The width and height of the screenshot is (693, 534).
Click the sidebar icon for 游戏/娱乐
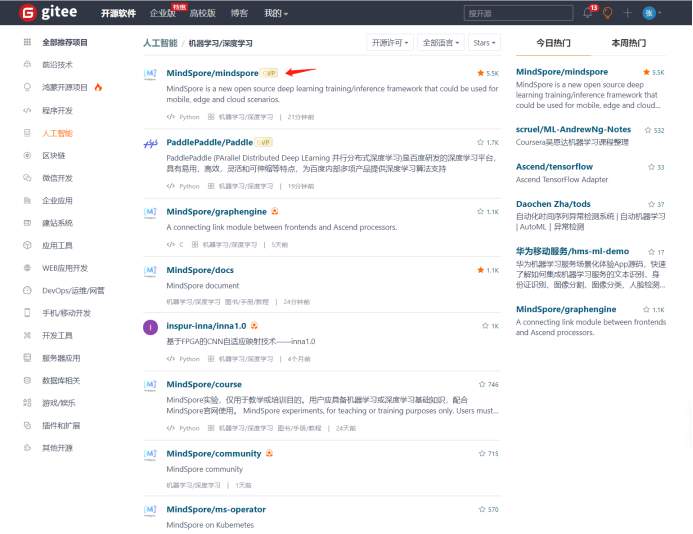click(x=27, y=403)
